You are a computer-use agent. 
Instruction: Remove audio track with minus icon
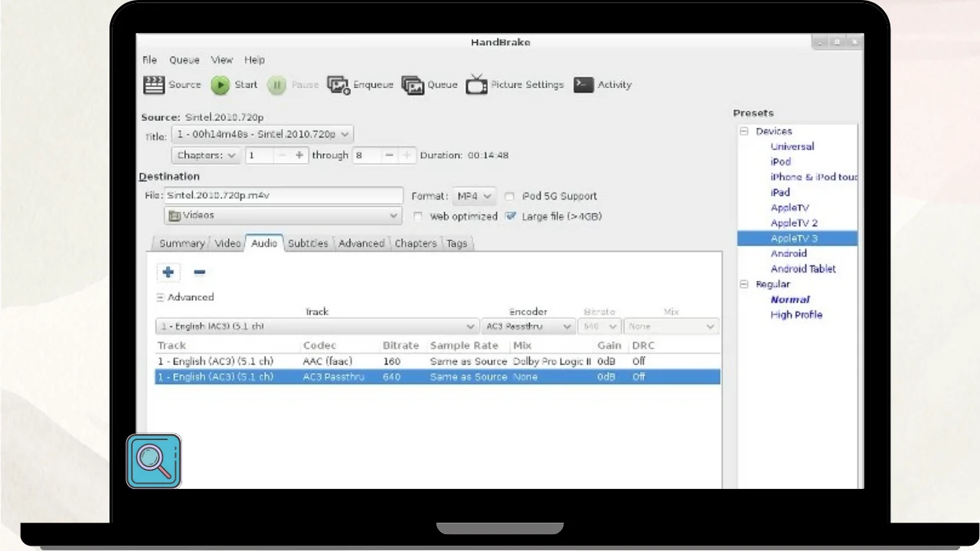[199, 272]
